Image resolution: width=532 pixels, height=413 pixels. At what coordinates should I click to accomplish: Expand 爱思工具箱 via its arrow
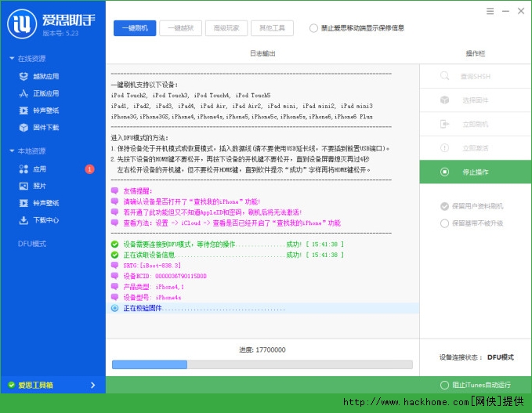pos(92,385)
